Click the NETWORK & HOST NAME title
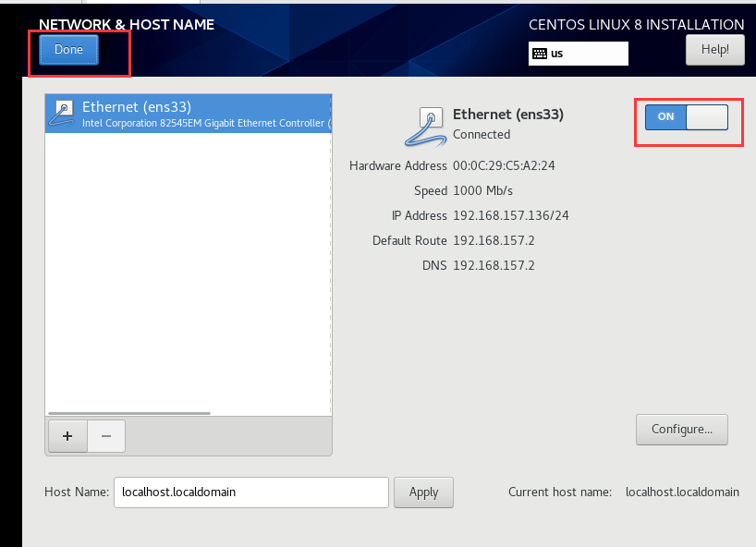 coord(127,25)
